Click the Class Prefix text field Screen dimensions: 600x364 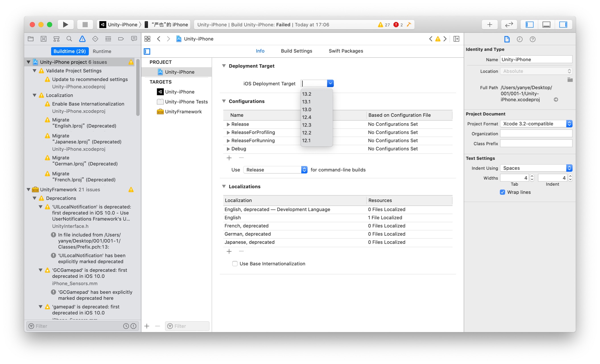(536, 144)
